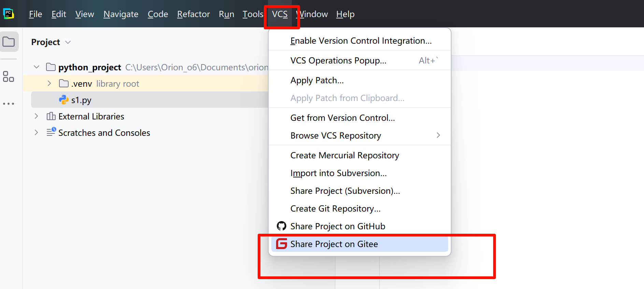
Task: Choose Share Project on Gitee
Action: click(x=360, y=244)
